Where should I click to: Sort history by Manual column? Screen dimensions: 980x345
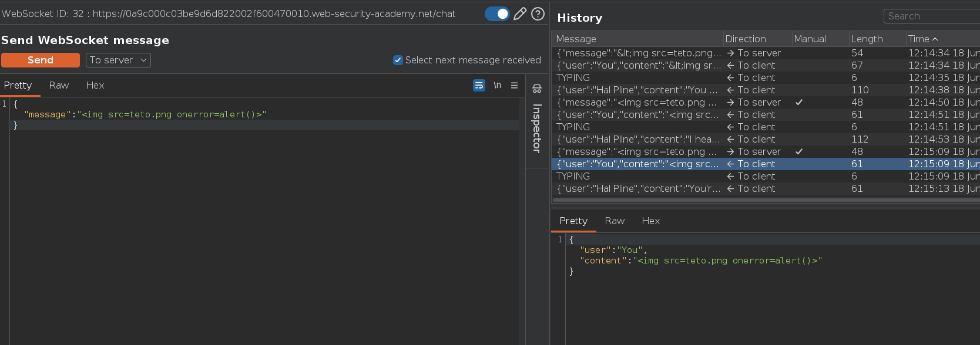coord(820,39)
